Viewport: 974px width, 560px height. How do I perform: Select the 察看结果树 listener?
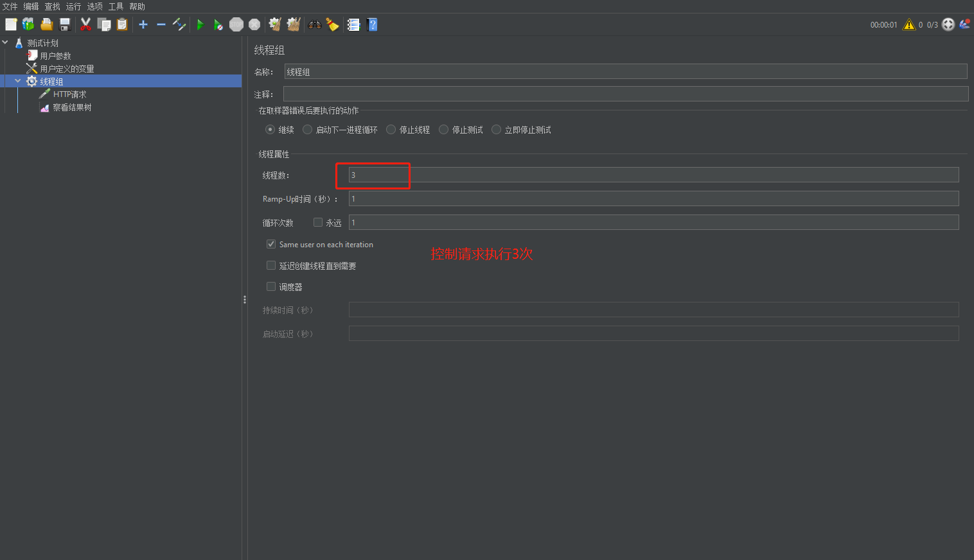[x=72, y=107]
